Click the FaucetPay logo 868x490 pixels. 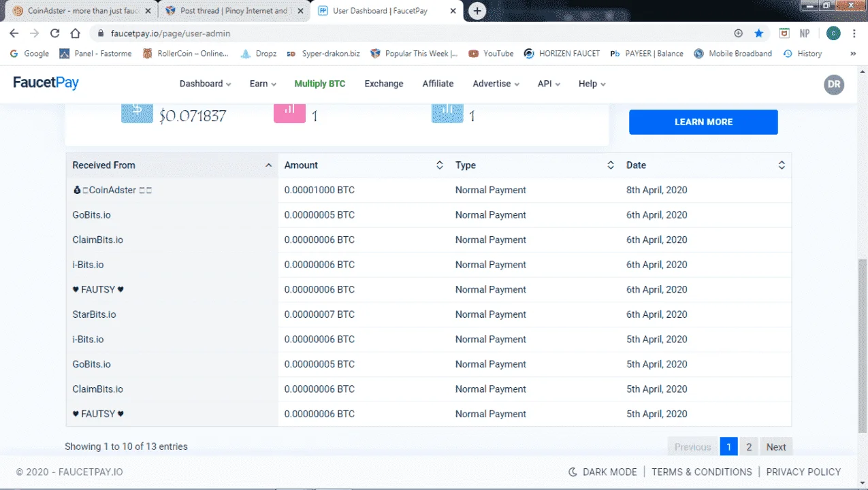46,83
